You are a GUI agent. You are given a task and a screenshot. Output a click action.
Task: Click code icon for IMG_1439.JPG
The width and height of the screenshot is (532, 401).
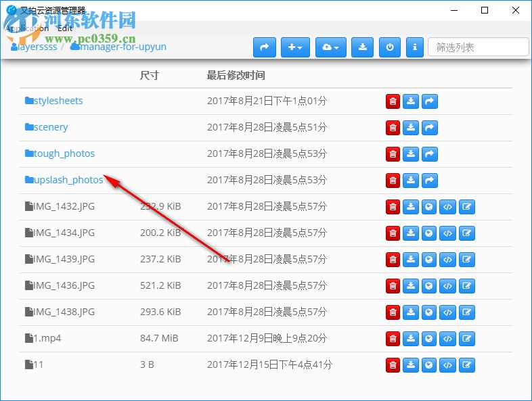tap(447, 260)
